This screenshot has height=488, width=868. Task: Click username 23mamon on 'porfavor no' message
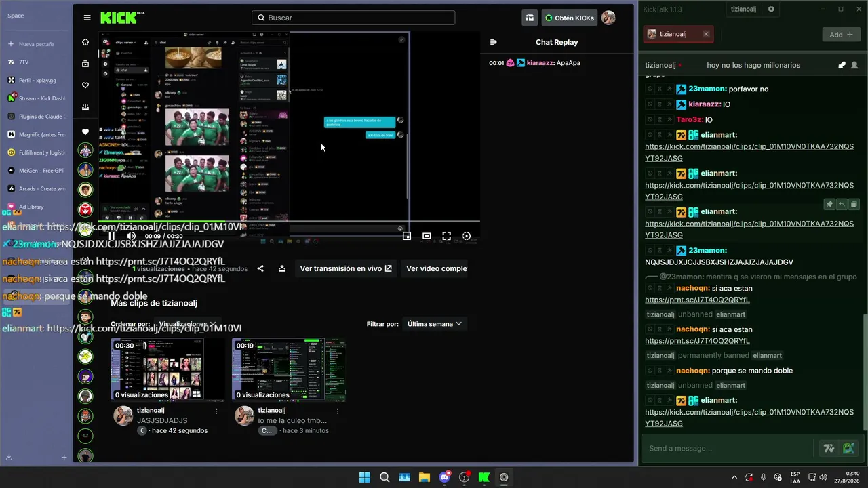707,89
